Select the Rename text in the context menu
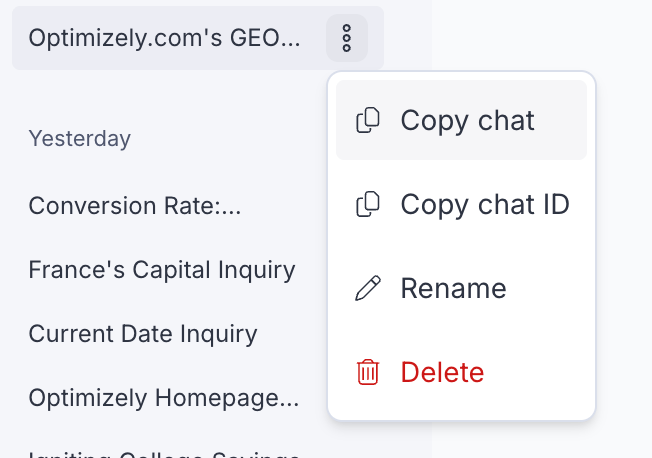 pyautogui.click(x=454, y=288)
